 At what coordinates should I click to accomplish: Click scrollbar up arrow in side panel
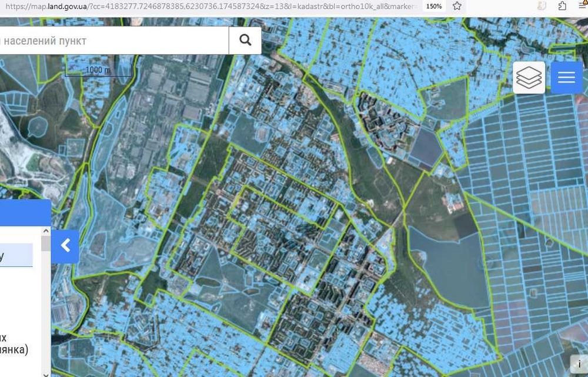(x=46, y=231)
